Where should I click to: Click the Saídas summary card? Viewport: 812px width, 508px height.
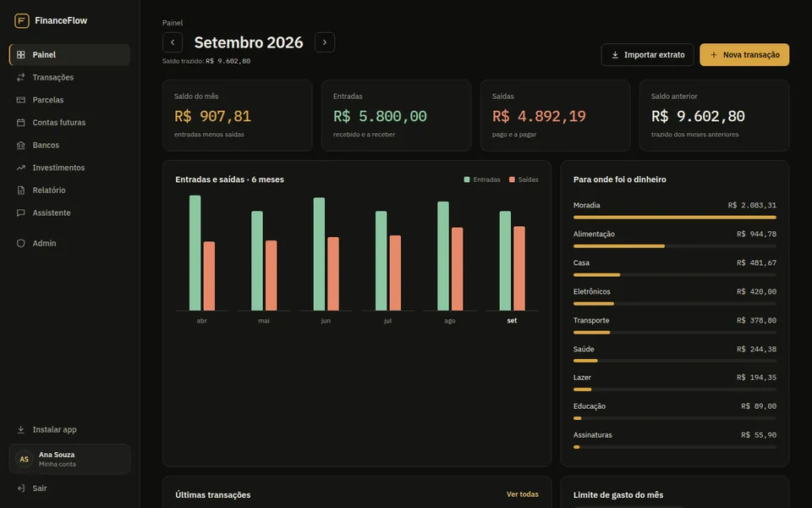[555, 116]
